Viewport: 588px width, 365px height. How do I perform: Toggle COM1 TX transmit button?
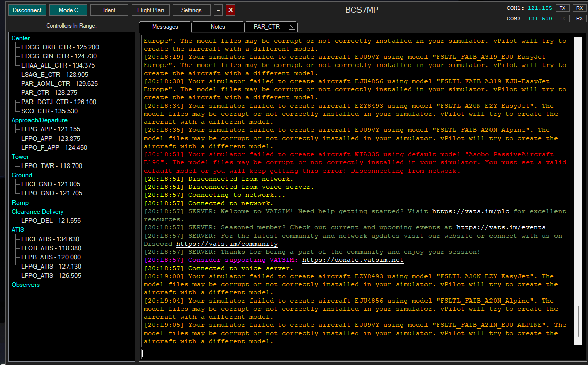pyautogui.click(x=562, y=8)
